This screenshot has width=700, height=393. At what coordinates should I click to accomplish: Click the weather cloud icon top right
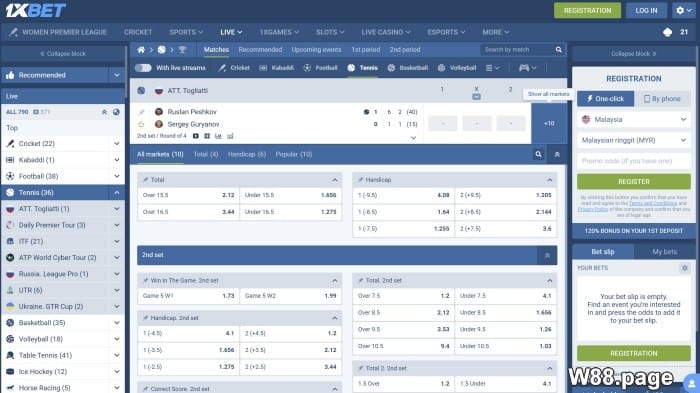click(667, 32)
